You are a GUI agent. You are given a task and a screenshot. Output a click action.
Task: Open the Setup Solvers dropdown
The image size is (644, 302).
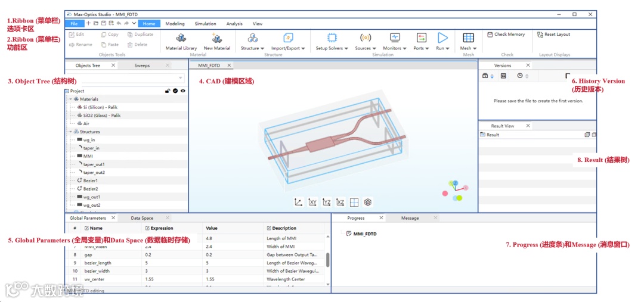pos(332,42)
